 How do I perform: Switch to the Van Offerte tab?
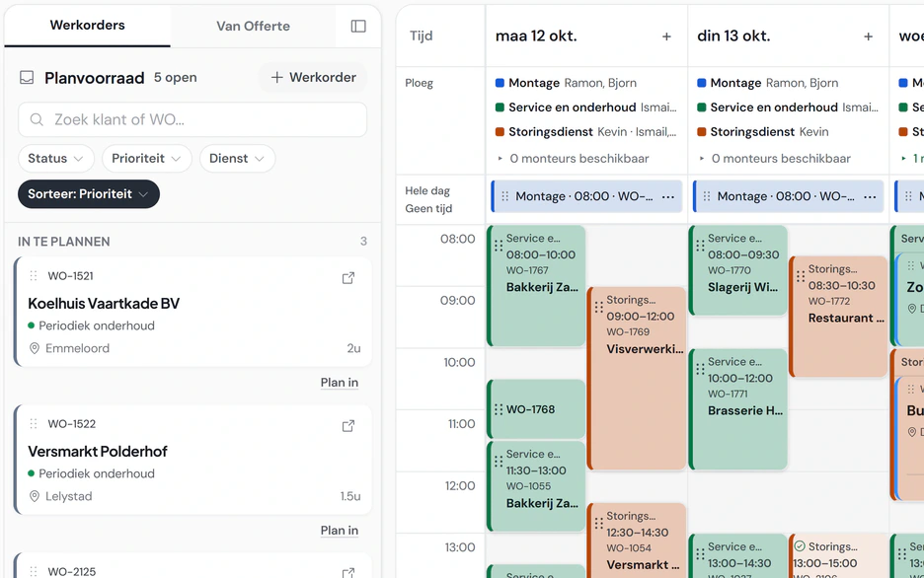253,26
